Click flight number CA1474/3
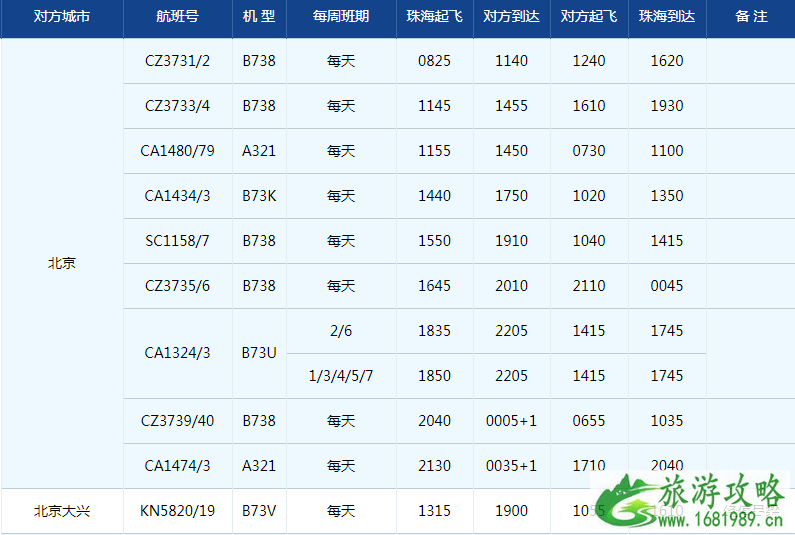The width and height of the screenshot is (795, 535). 177,466
